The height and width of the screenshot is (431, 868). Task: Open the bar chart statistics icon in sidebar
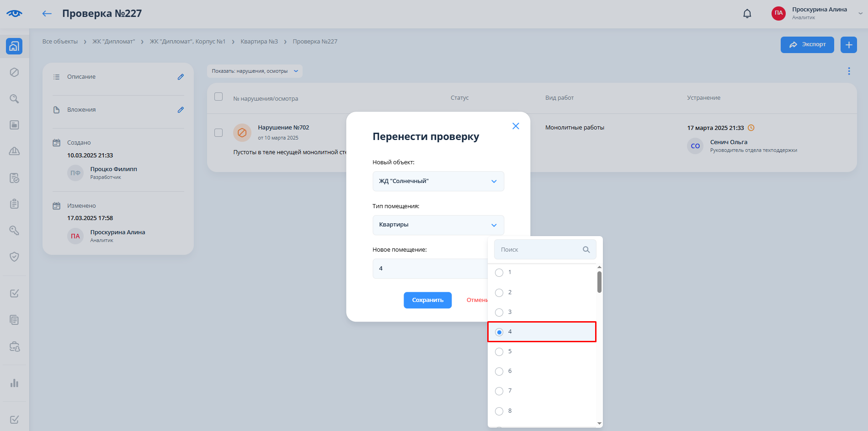click(14, 383)
